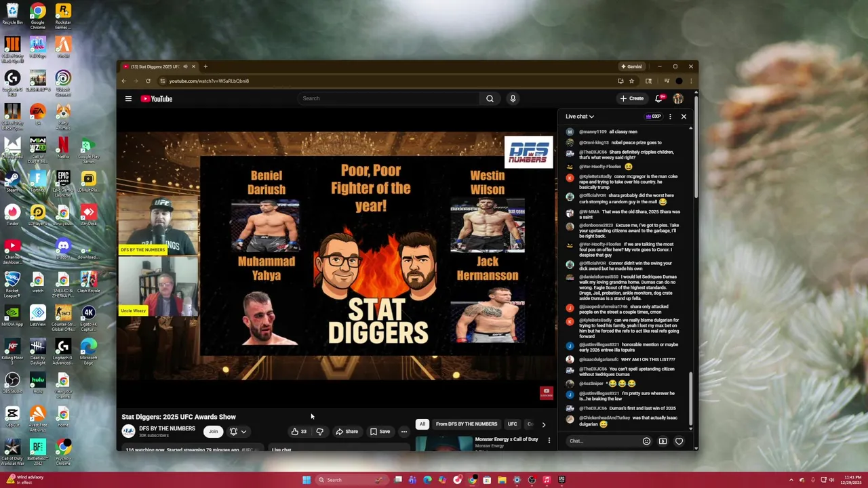Select the OBS Studio desktop icon
Image resolution: width=868 pixels, height=488 pixels.
pyautogui.click(x=12, y=383)
